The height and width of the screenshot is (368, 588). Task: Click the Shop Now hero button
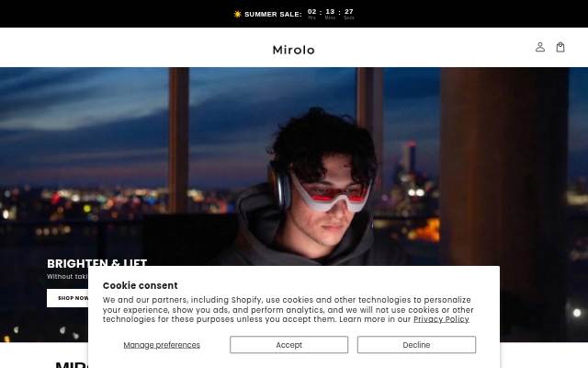click(x=68, y=298)
